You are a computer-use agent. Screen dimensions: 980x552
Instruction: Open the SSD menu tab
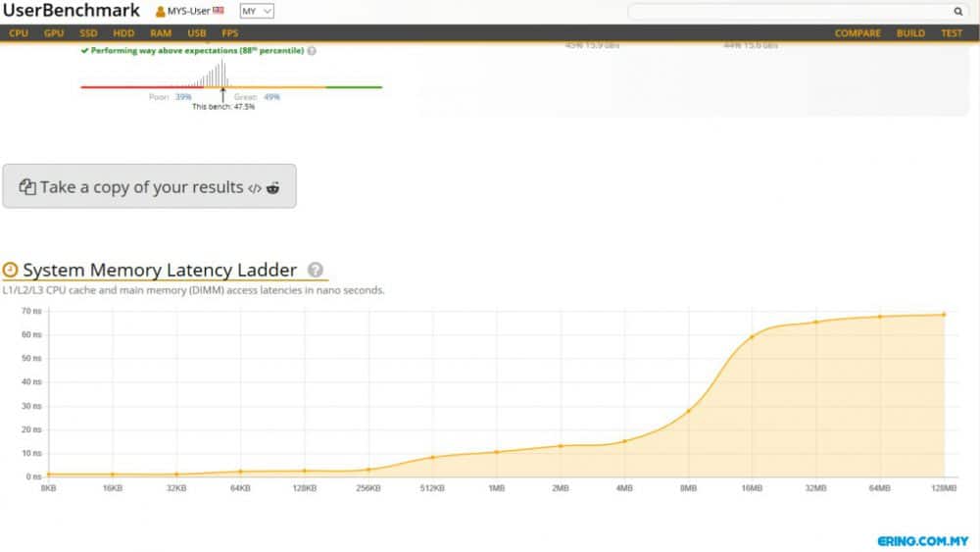pos(89,33)
